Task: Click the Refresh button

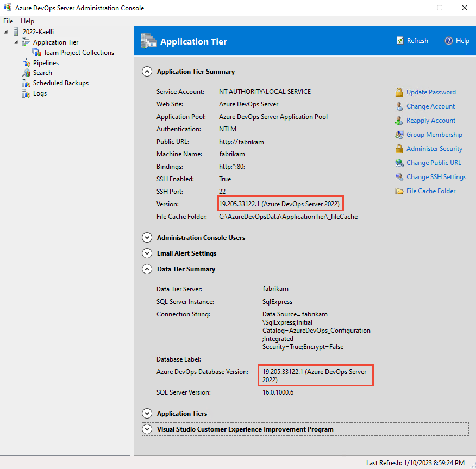Action: 412,40
